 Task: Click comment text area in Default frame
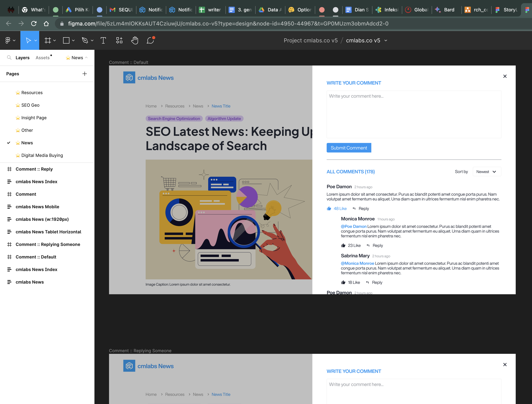[x=414, y=114]
